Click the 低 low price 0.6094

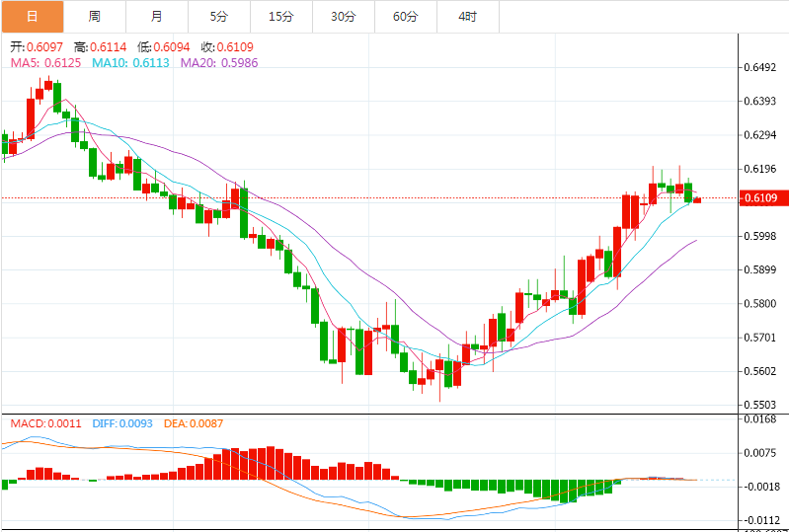(164, 47)
